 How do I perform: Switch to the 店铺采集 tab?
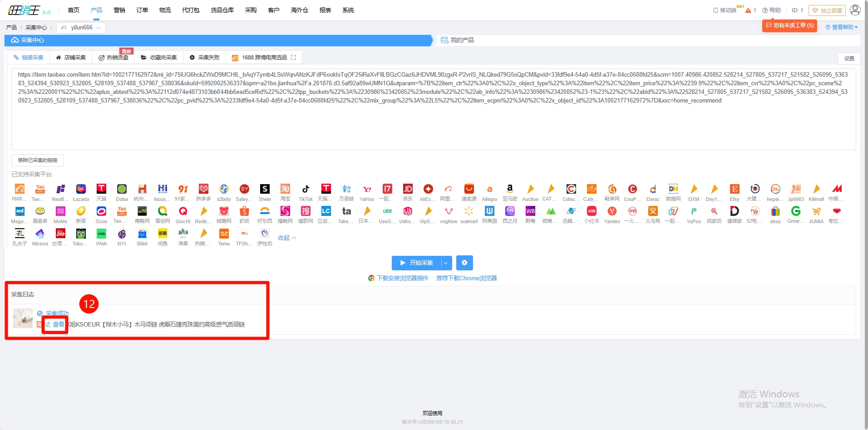pyautogui.click(x=71, y=58)
